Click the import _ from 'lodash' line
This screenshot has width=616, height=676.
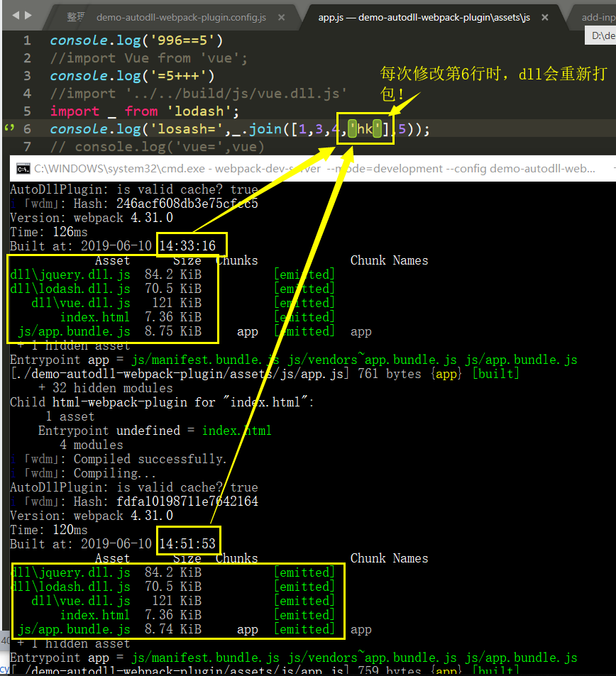tap(145, 111)
